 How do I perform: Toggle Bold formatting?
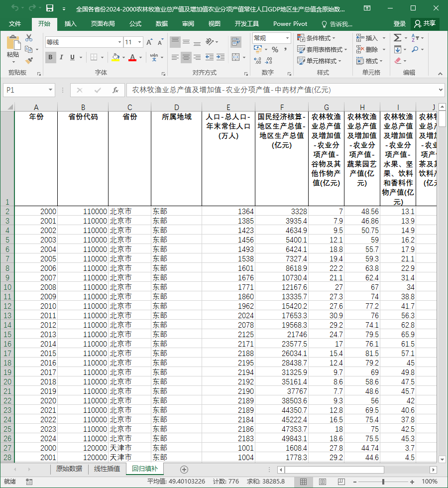50,57
